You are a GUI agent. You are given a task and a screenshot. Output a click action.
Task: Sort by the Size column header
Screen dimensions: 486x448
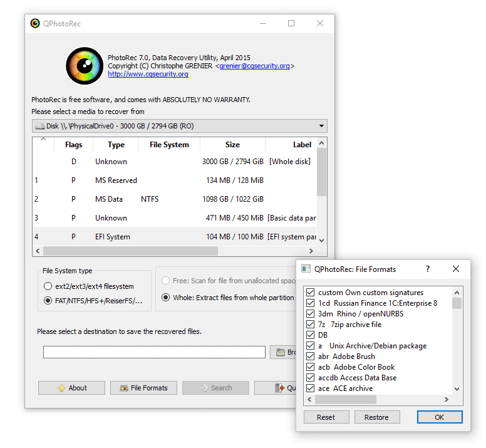[232, 145]
